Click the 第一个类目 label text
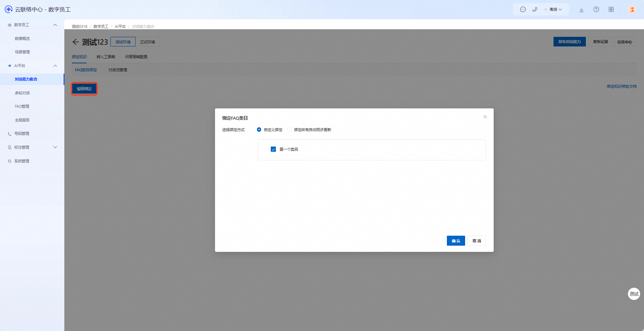Image resolution: width=644 pixels, height=331 pixels. pyautogui.click(x=289, y=149)
